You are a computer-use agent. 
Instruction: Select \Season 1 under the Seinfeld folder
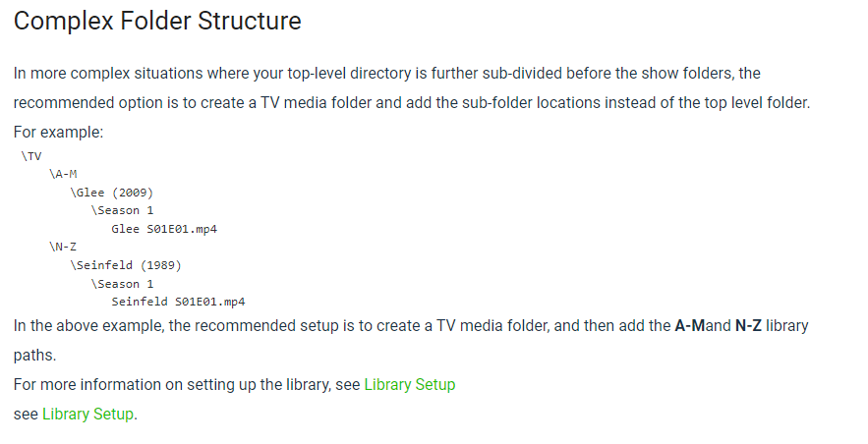[x=122, y=284]
